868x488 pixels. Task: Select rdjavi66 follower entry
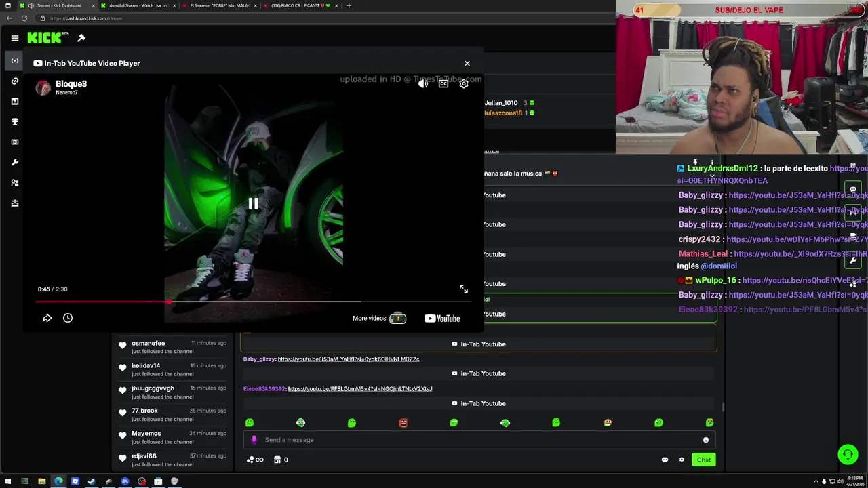[172, 460]
